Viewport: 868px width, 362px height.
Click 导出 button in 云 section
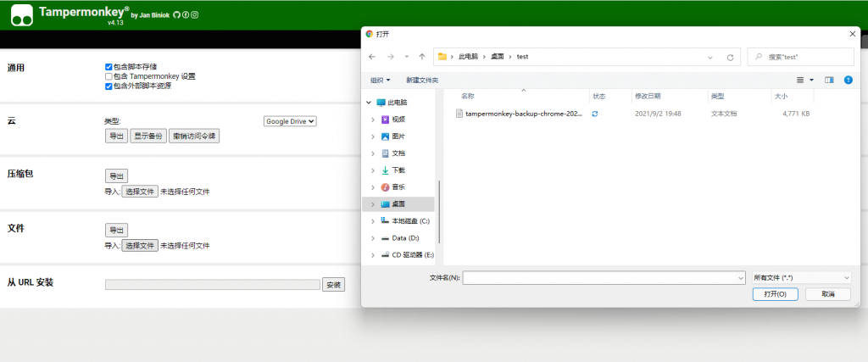tap(116, 136)
